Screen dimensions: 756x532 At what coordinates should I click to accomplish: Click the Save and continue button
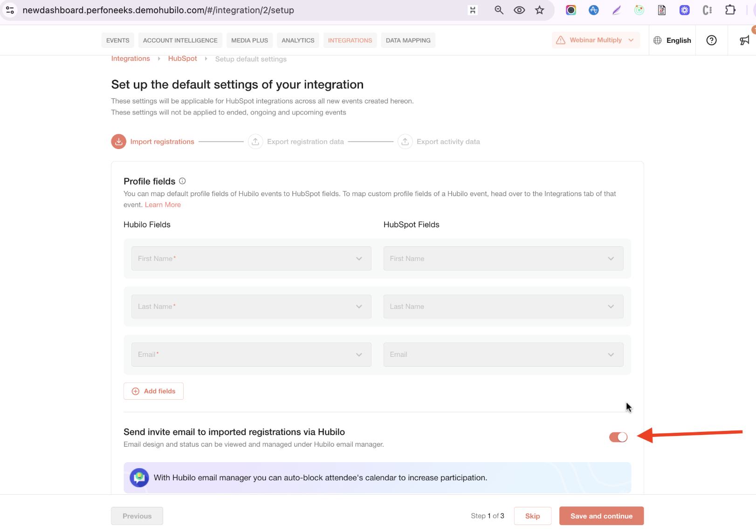coord(601,516)
